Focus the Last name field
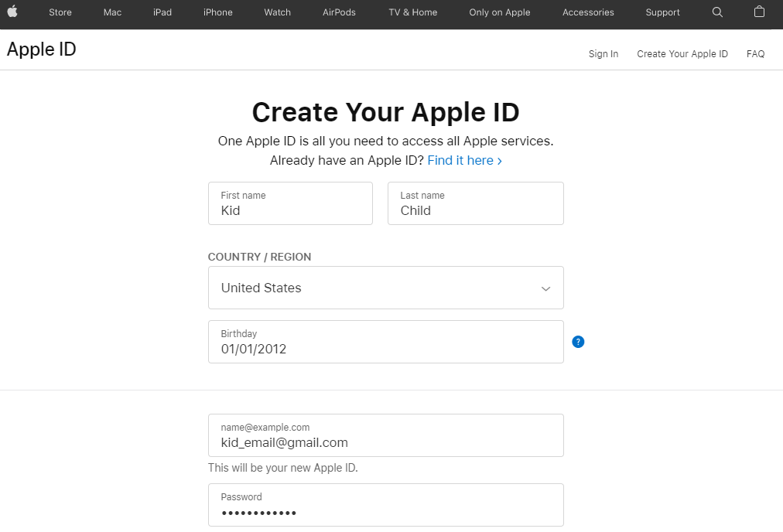 475,203
